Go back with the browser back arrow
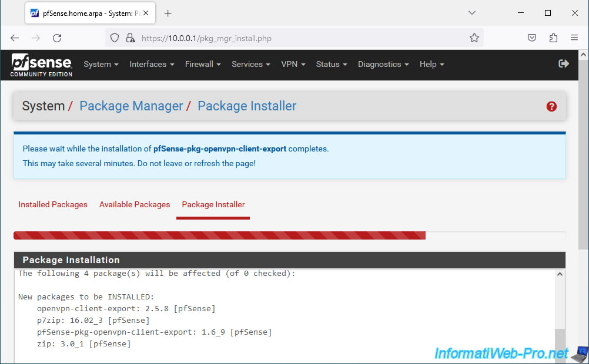The width and height of the screenshot is (589, 364). [x=15, y=38]
